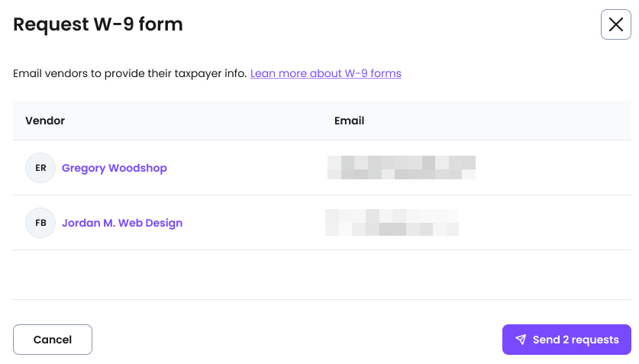Screen dimensions: 639x364
Task: Click the blank table header area right of Email
Action: pos(496,121)
